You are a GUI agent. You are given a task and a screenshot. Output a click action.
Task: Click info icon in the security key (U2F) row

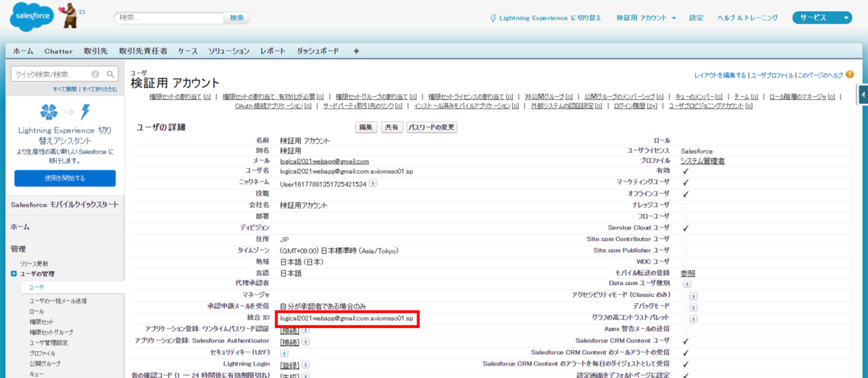click(x=284, y=352)
